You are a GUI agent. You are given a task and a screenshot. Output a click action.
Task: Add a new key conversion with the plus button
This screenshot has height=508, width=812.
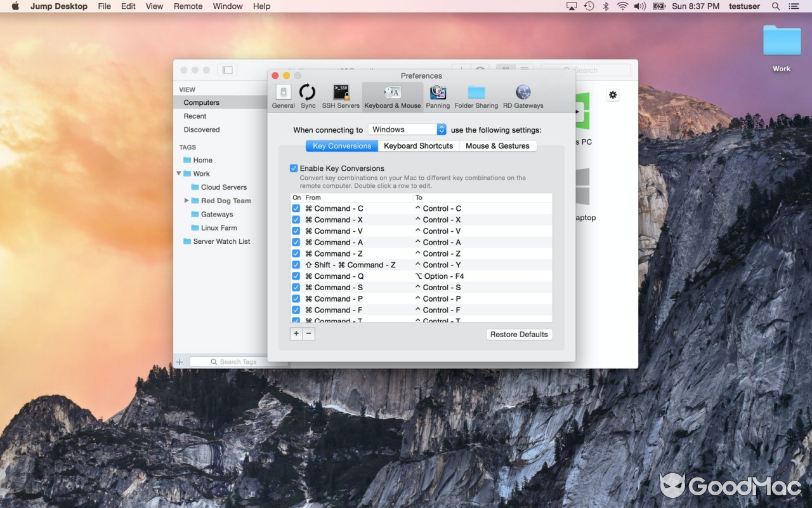point(296,333)
